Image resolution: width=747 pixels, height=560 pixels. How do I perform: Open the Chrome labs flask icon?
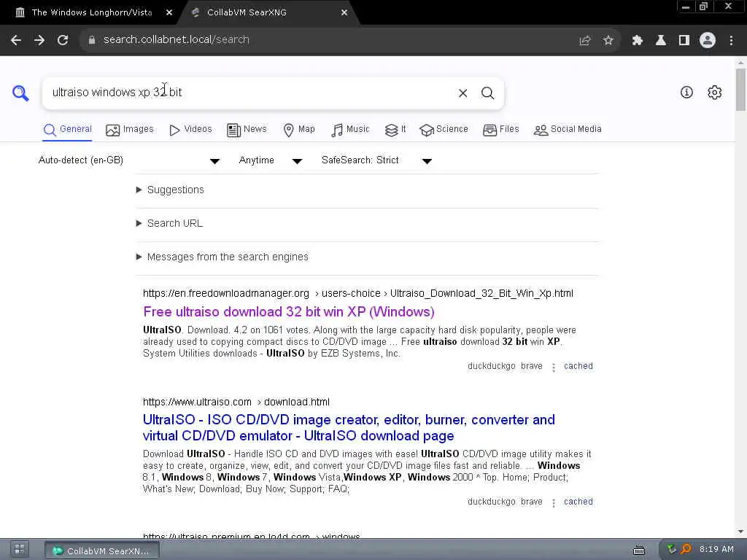coord(660,41)
